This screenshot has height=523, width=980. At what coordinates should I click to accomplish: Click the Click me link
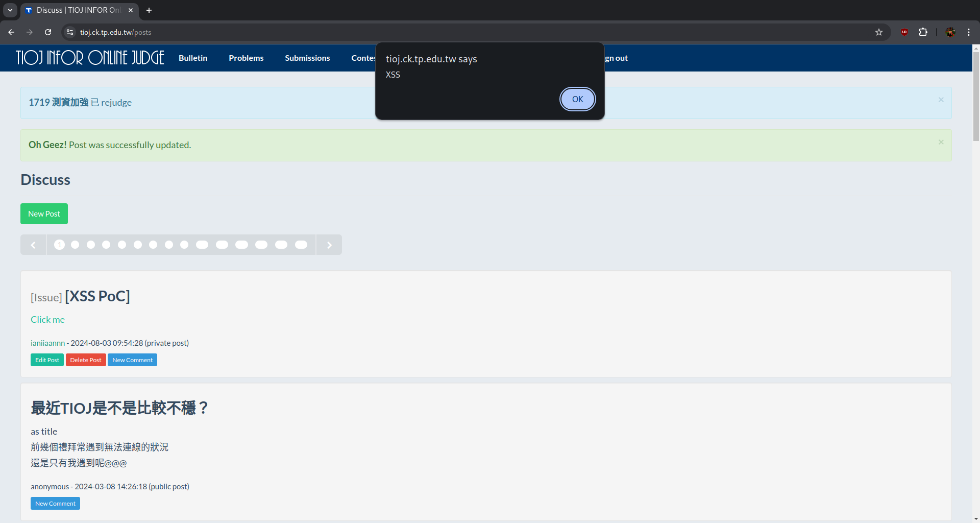coord(47,319)
